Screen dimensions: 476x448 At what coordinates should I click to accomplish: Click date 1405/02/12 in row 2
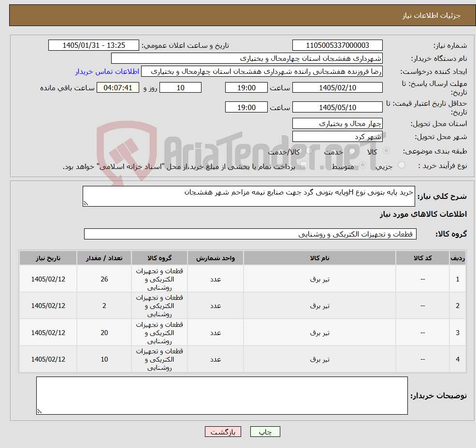48,306
